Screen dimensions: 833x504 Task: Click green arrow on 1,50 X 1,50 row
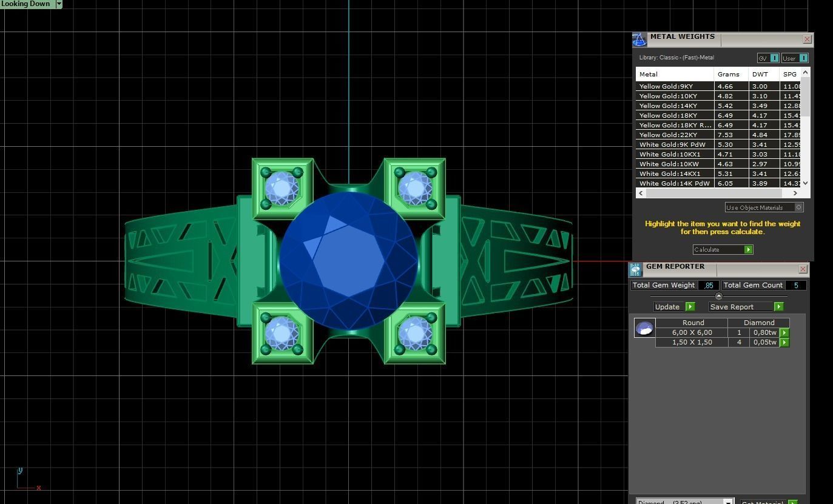(x=784, y=343)
